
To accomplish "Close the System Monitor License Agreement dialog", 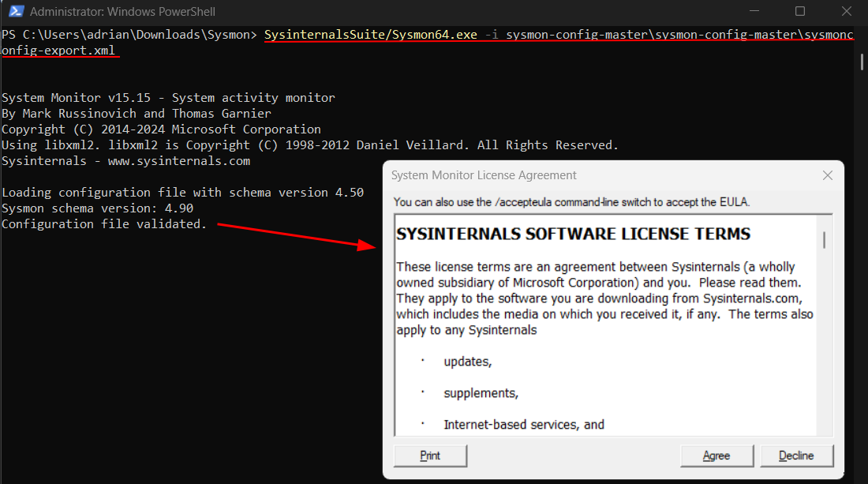I will (827, 175).
